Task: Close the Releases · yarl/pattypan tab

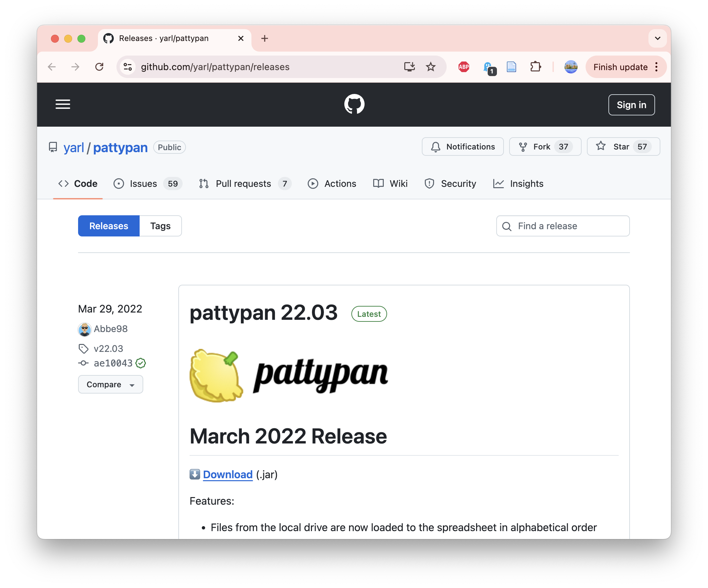Action: click(241, 38)
